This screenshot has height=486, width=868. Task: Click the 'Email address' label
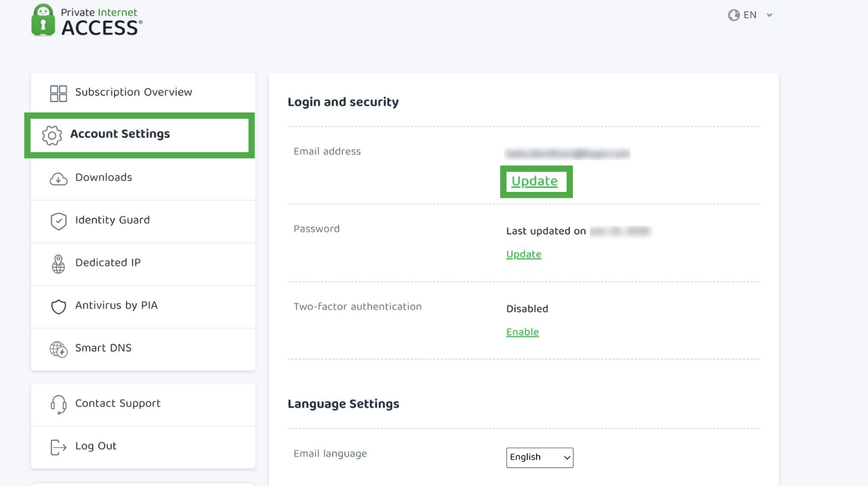pyautogui.click(x=327, y=152)
